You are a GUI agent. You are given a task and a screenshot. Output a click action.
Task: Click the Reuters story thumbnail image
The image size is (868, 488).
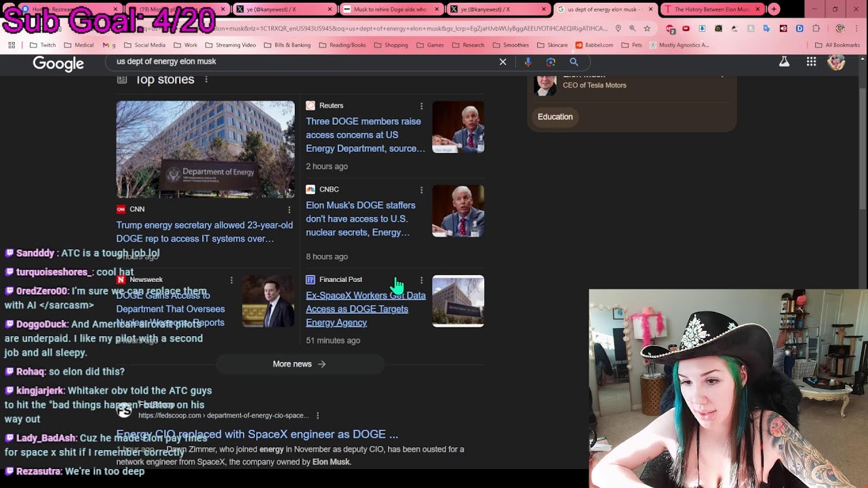pyautogui.click(x=458, y=127)
